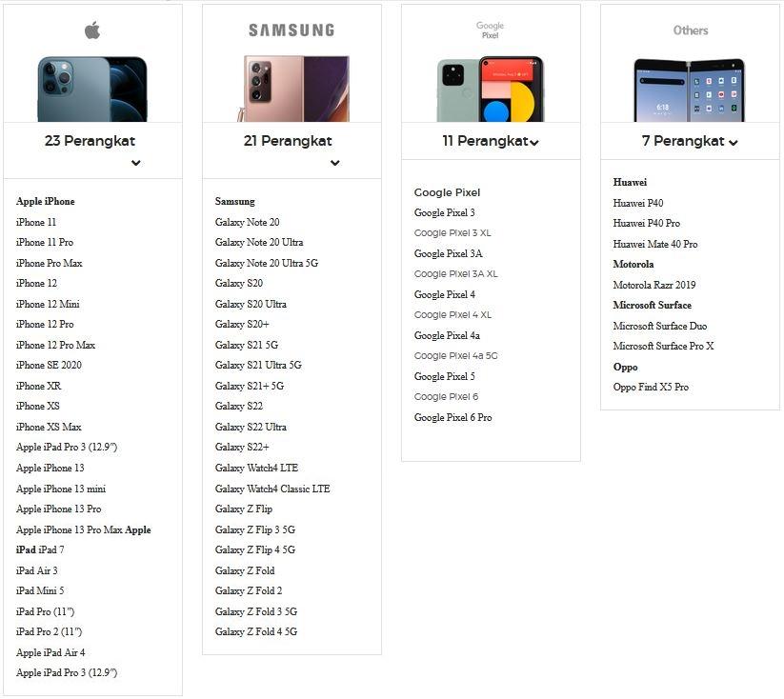Select Google Pixel 4 XL entry
Screen dimensions: 784x699
pos(452,315)
